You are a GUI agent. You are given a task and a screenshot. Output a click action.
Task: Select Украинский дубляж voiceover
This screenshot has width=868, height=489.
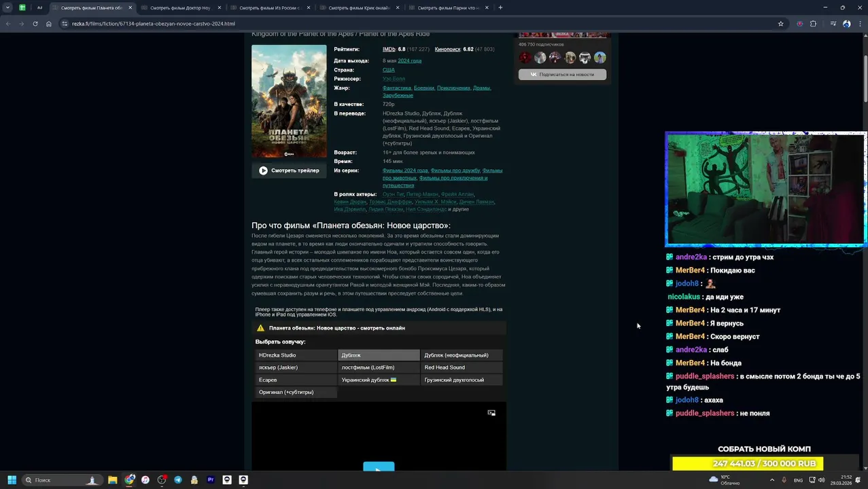click(379, 380)
